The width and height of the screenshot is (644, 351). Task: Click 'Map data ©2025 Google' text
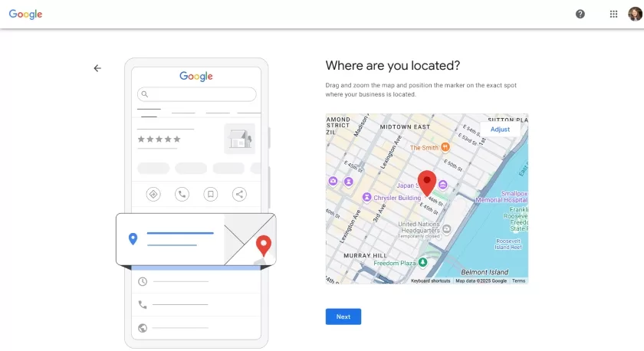(x=481, y=280)
